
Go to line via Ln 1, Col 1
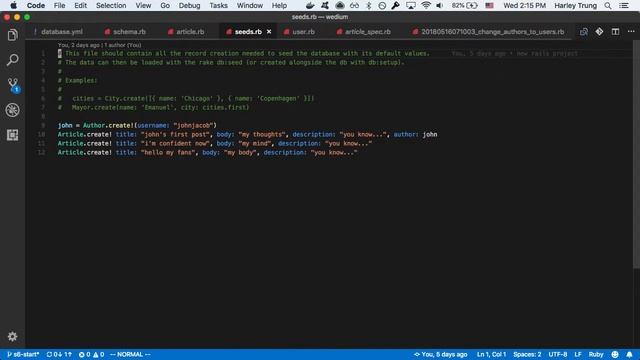pyautogui.click(x=491, y=354)
